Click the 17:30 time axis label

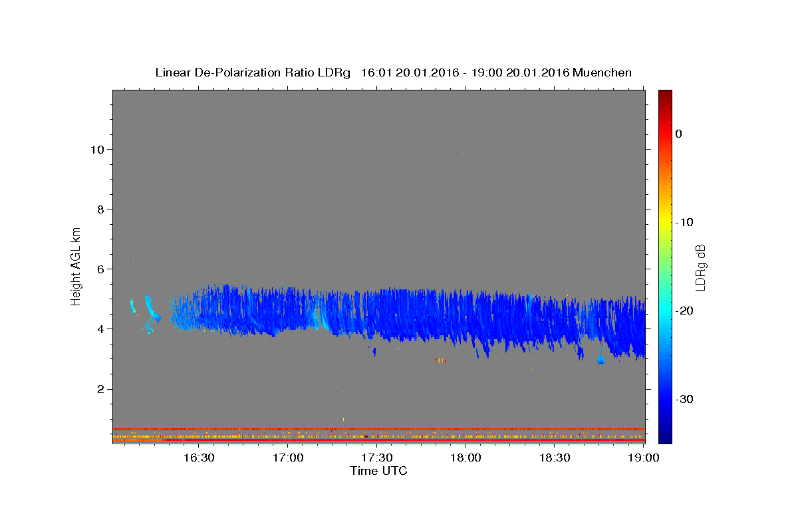(376, 458)
